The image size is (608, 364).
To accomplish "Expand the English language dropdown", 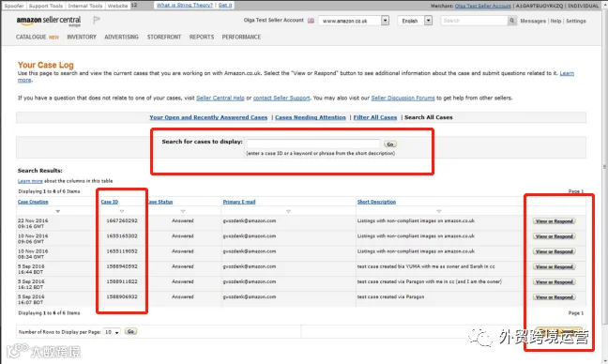I will point(428,20).
